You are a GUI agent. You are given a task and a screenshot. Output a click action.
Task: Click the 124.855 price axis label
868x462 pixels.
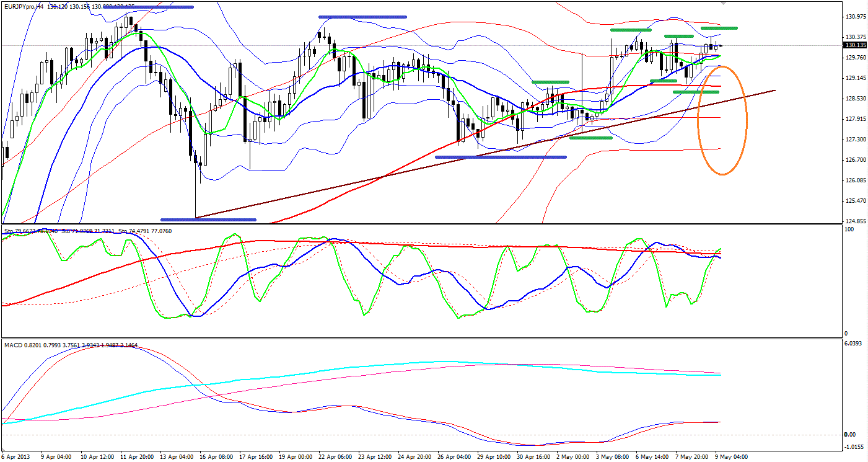tap(855, 221)
